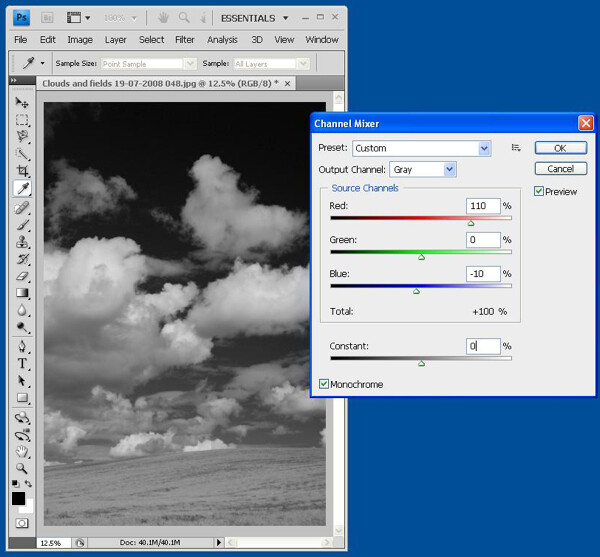Select the Crop tool
The height and width of the screenshot is (557, 600).
[22, 171]
